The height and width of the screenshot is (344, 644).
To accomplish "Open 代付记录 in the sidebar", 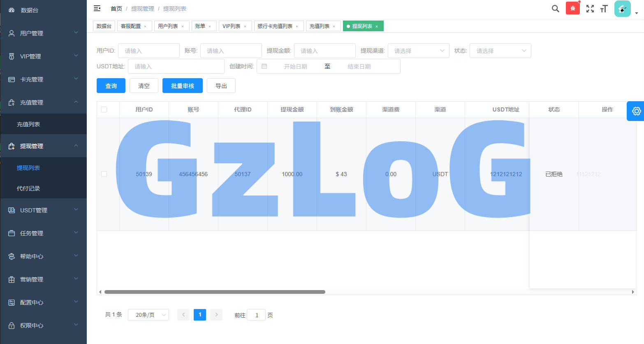I will coord(28,188).
